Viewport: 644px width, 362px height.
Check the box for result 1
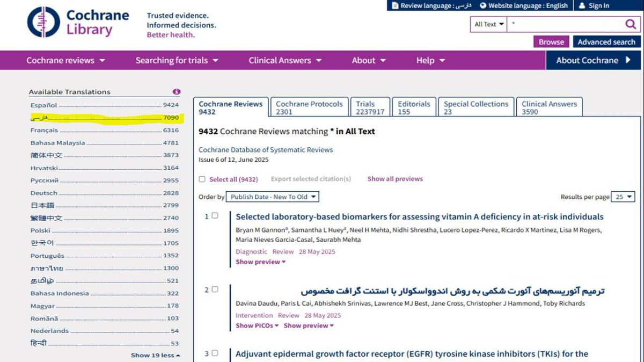(215, 215)
